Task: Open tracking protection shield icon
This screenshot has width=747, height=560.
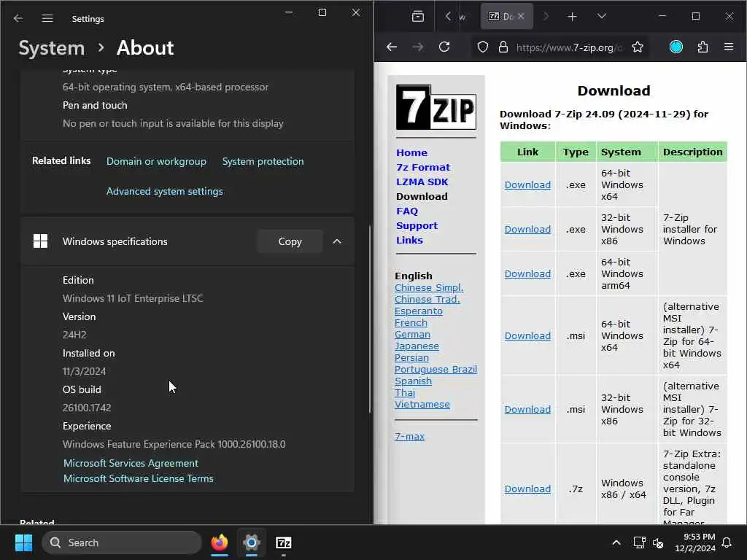Action: click(x=483, y=47)
